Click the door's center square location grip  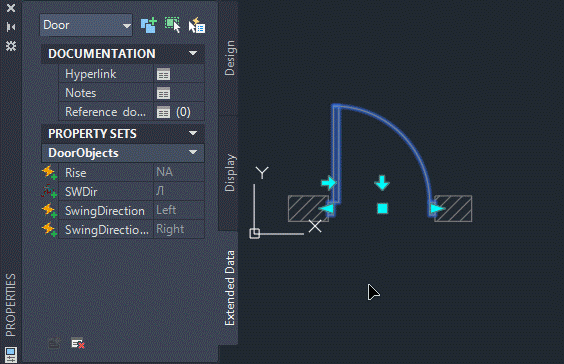382,209
